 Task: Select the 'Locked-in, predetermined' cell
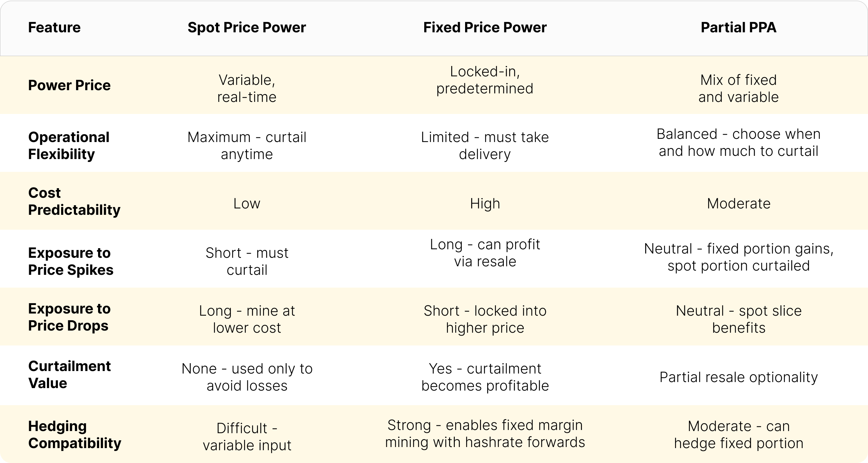tap(485, 80)
